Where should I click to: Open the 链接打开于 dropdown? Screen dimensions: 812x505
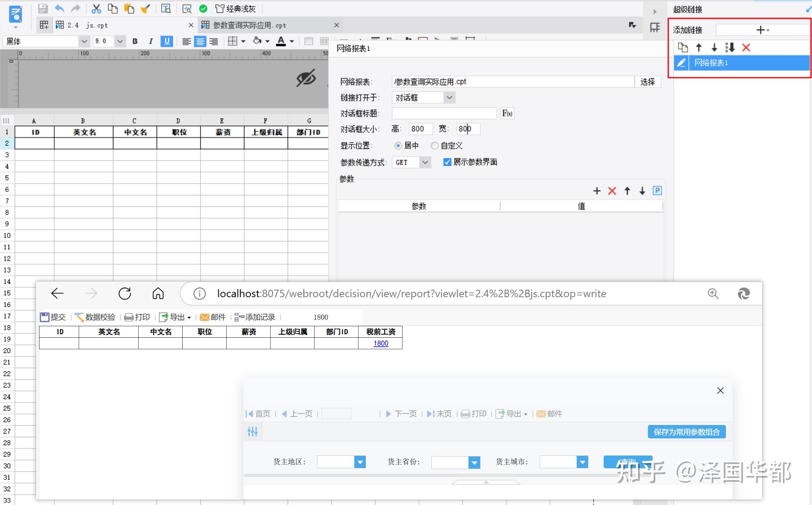449,97
